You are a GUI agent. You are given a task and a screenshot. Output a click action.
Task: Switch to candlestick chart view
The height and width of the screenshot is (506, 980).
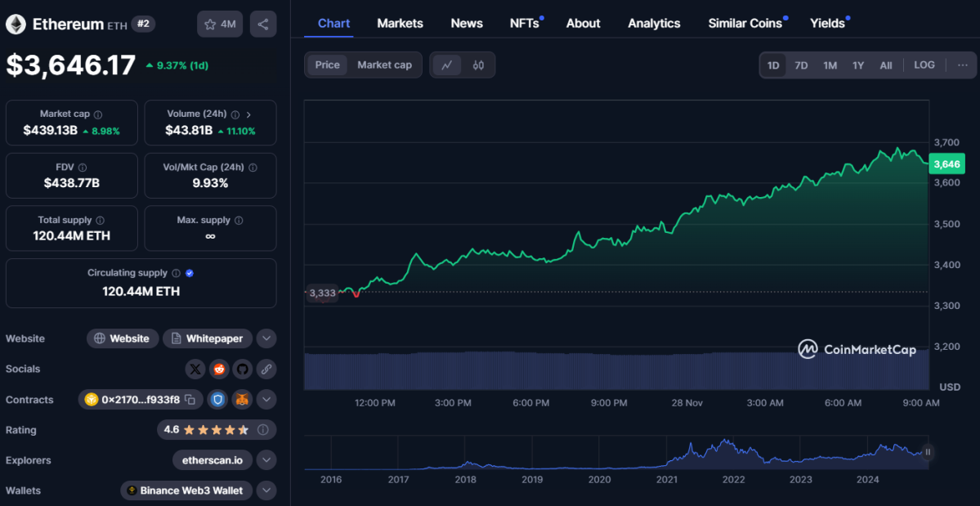[x=478, y=65]
